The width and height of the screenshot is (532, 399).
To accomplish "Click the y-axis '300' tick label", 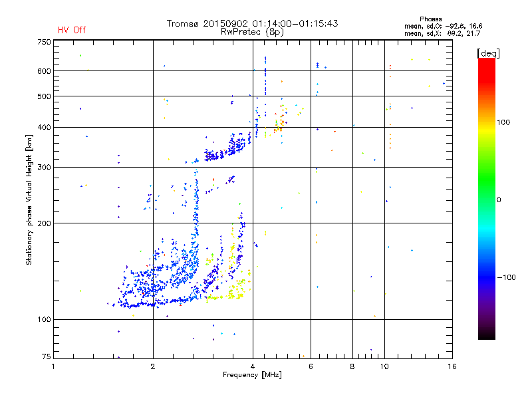I will pyautogui.click(x=44, y=167).
